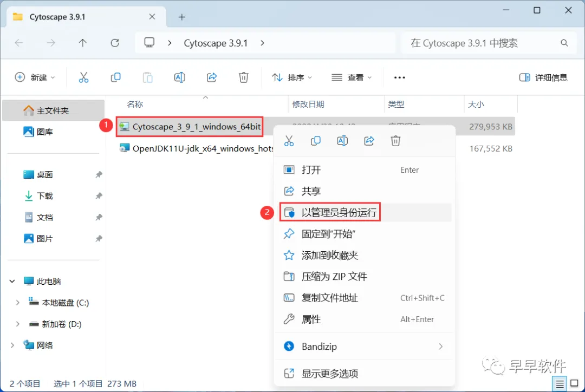Sort by the 大小 column header

point(476,104)
